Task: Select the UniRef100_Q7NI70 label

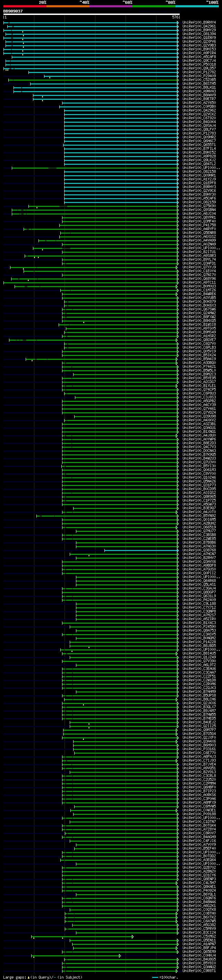Action: pyautogui.click(x=199, y=275)
